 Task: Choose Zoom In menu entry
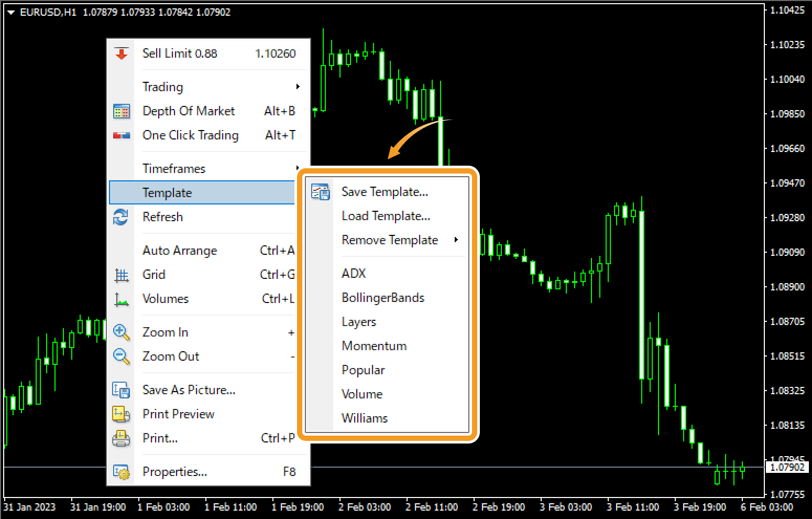[x=203, y=332]
